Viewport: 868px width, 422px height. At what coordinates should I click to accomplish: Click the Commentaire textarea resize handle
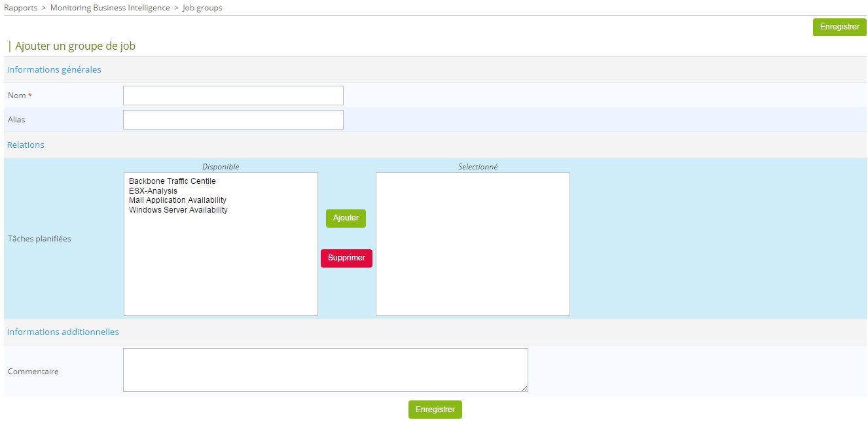coord(524,389)
